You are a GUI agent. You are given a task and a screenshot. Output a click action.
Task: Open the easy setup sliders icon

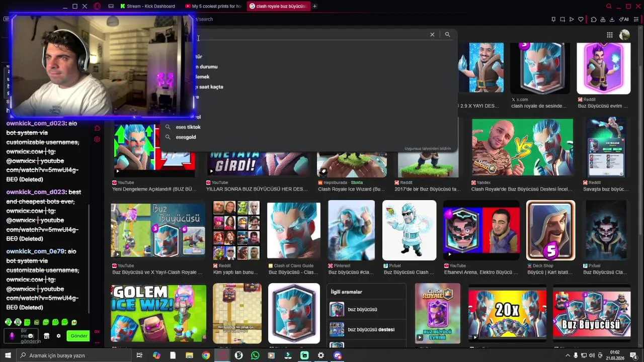[x=637, y=19]
